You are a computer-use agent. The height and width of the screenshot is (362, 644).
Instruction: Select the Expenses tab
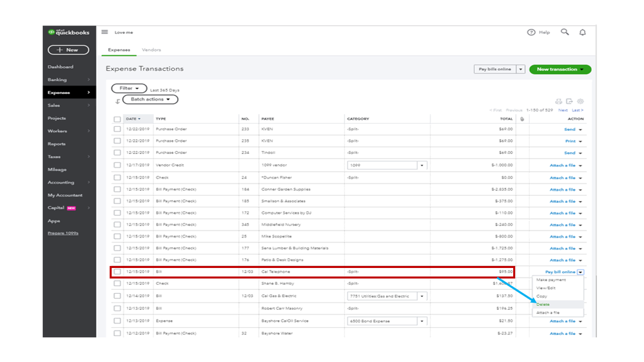coord(119,50)
